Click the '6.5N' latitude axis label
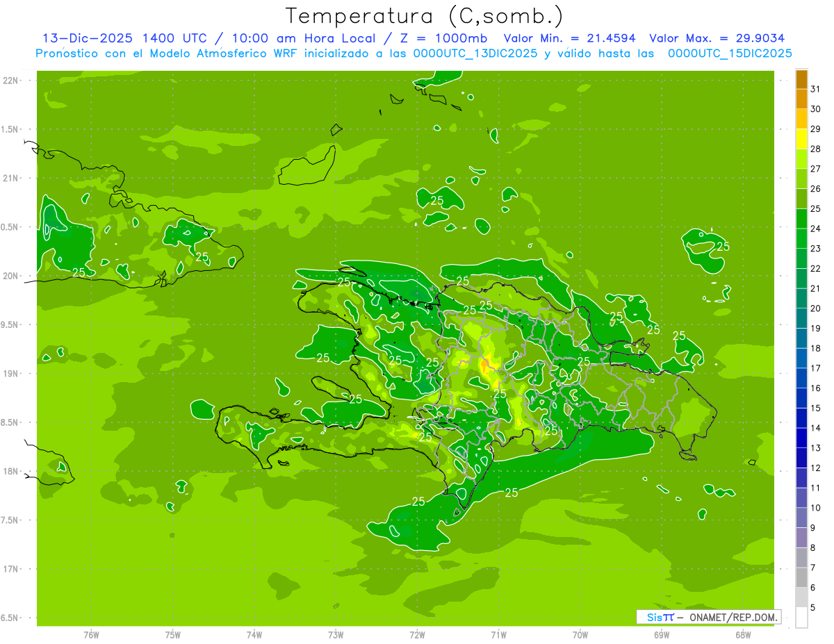Screen dimensions: 834x644 pos(10,618)
